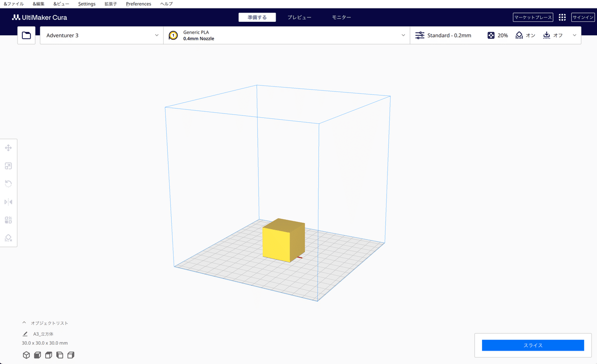This screenshot has height=364, width=597.
Task: Open the application switcher grid icon
Action: [562, 17]
